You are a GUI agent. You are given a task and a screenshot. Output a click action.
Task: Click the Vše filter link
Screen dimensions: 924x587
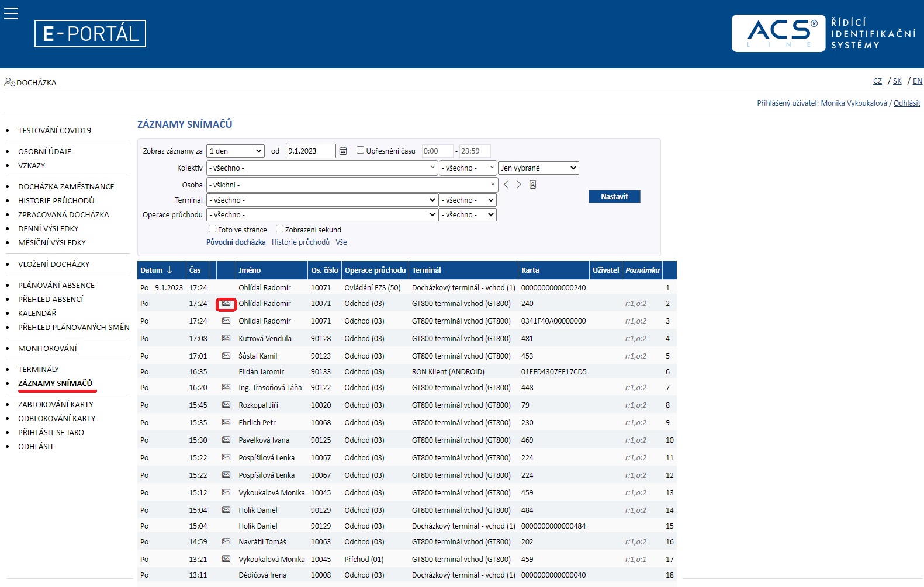341,242
